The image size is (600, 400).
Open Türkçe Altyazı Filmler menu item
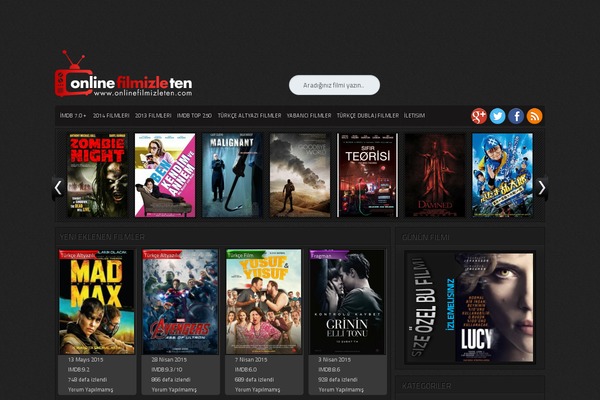point(249,116)
